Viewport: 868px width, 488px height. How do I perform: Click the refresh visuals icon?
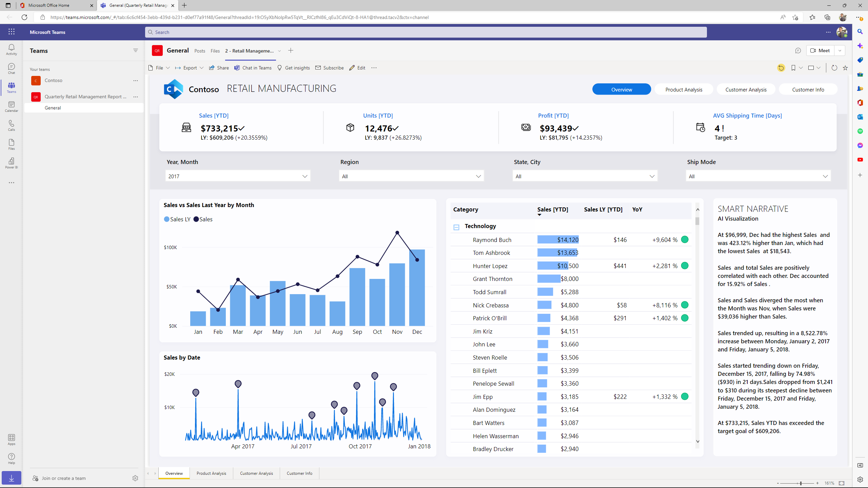(x=834, y=68)
